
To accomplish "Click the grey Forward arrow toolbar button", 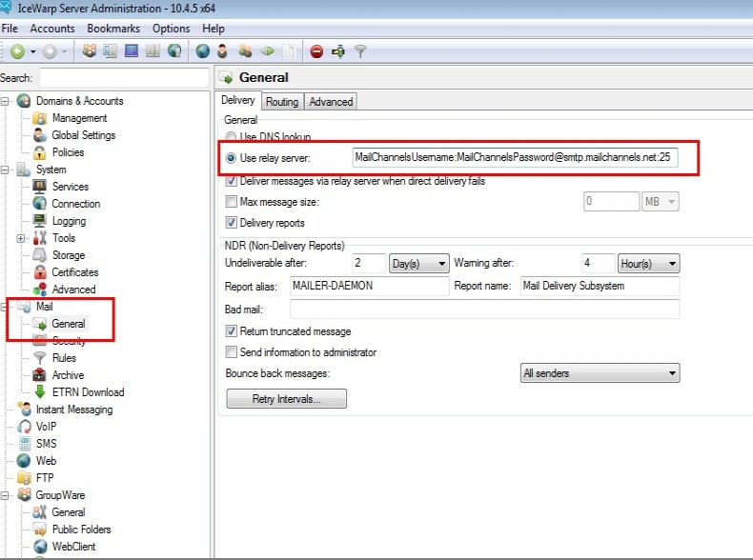I will (50, 51).
